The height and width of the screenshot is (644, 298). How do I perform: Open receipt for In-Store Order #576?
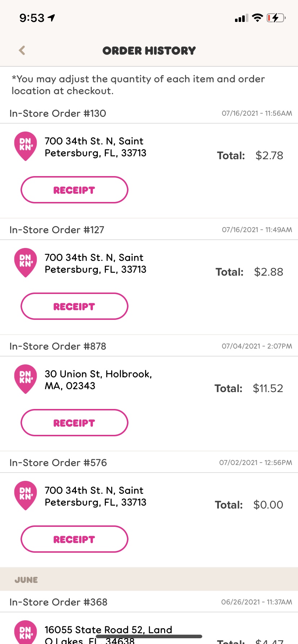(x=74, y=539)
